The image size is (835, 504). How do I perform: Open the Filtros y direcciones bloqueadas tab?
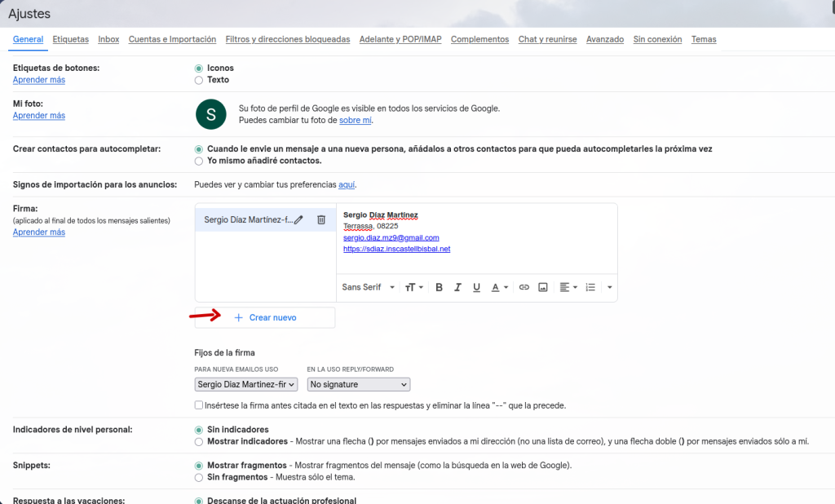pos(287,39)
